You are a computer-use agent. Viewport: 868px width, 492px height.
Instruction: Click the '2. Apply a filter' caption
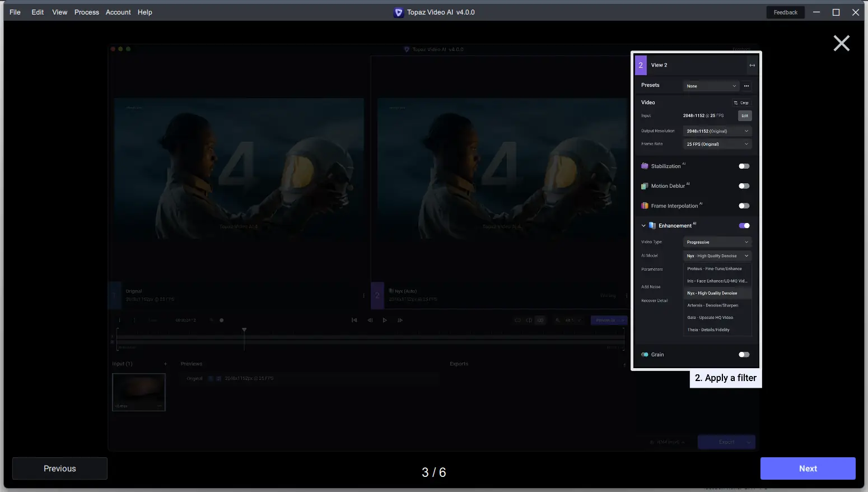pyautogui.click(x=726, y=378)
